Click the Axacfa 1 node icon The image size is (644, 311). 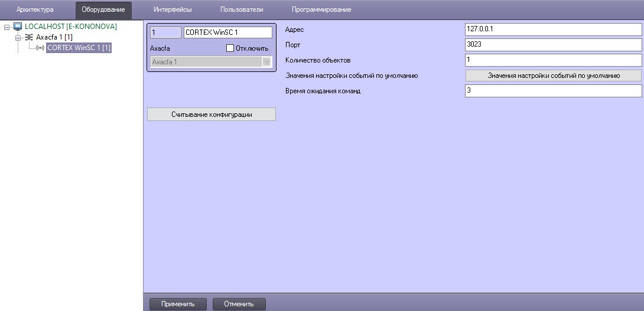click(29, 37)
